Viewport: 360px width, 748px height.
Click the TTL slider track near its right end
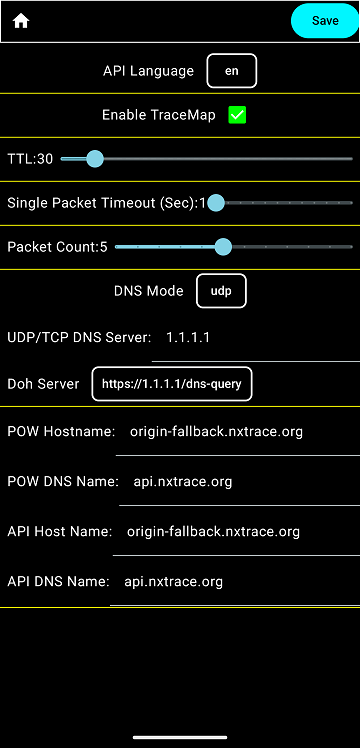click(x=343, y=158)
